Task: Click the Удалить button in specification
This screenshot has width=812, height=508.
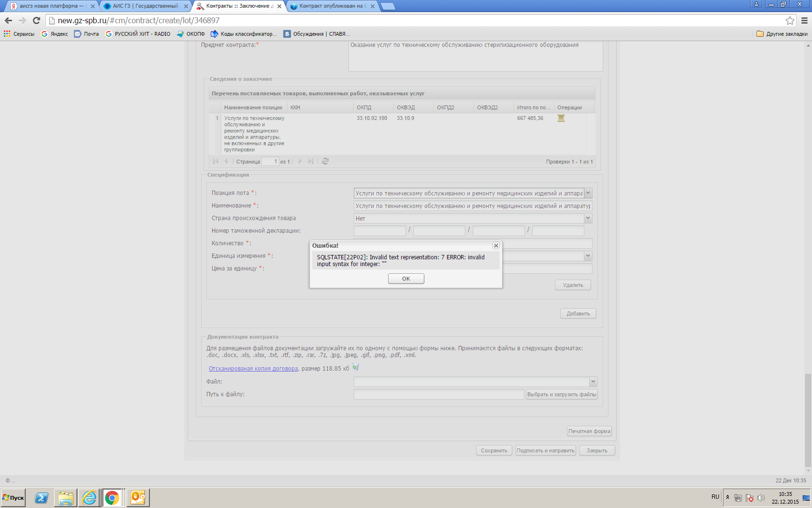Action: click(573, 285)
